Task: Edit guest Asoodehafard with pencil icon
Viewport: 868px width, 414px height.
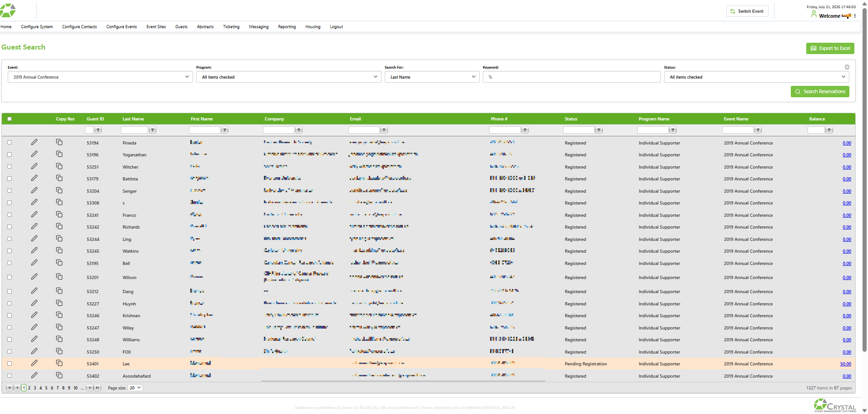Action: [34, 375]
